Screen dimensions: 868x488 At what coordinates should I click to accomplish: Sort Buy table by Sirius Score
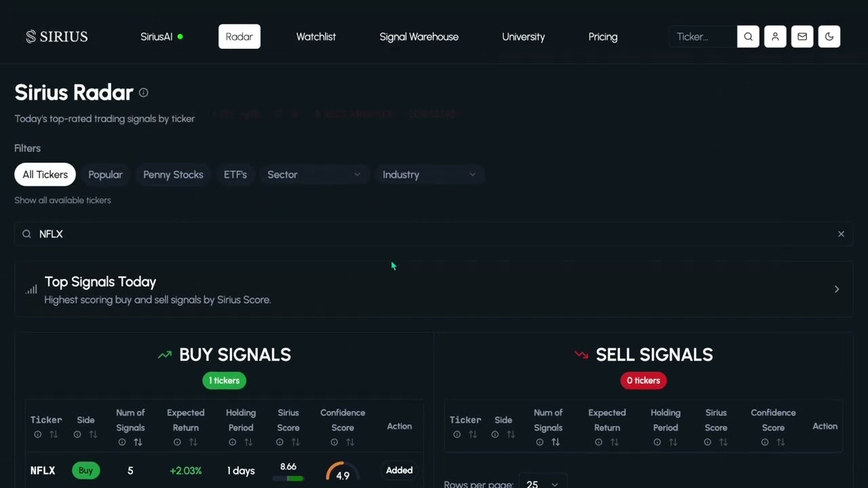(x=296, y=442)
